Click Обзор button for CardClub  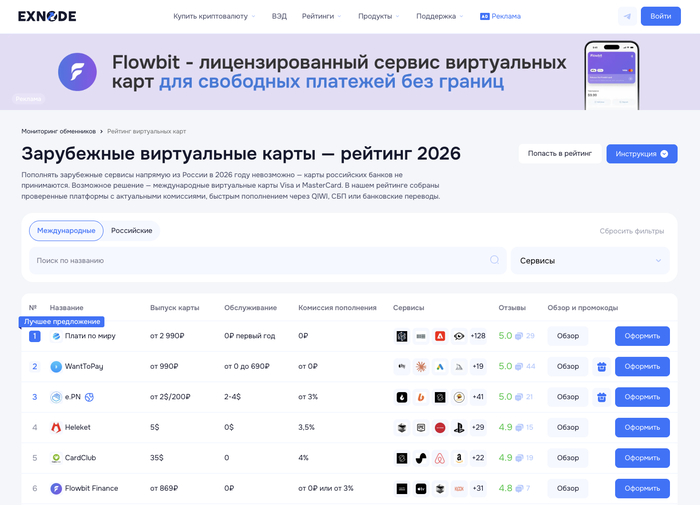tap(568, 458)
